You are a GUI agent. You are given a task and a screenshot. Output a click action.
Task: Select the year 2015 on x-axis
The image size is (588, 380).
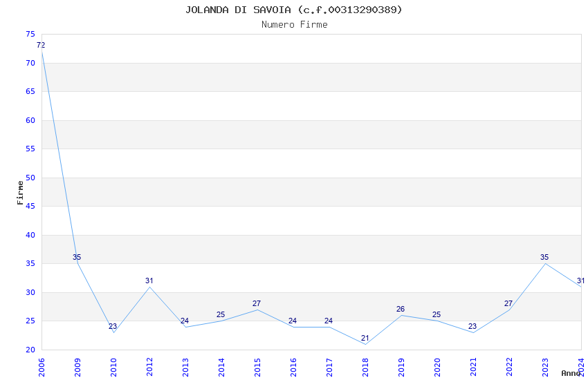(x=257, y=367)
